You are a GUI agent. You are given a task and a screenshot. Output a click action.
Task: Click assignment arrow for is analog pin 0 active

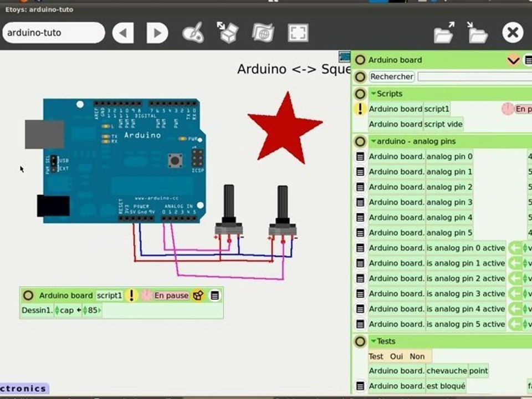pyautogui.click(x=515, y=248)
